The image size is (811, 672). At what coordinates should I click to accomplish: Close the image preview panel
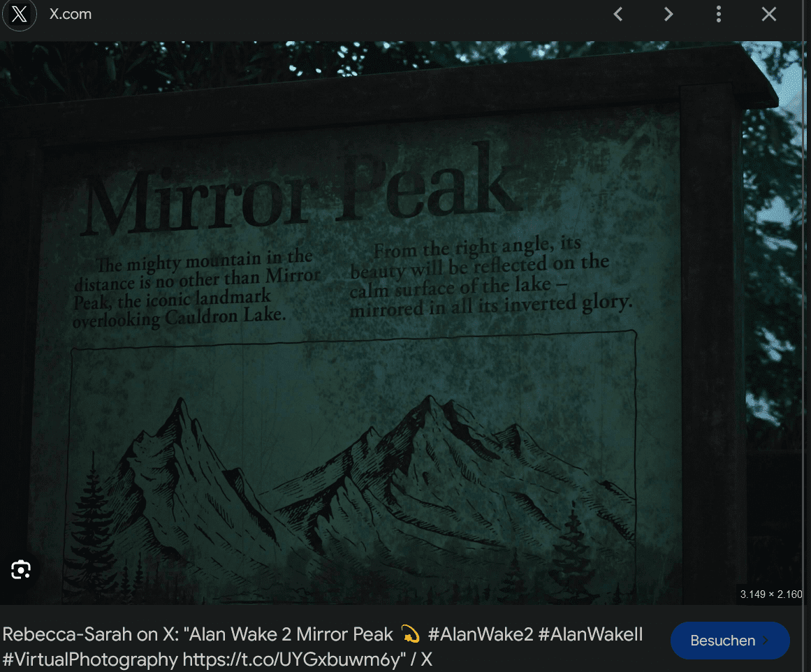point(769,14)
